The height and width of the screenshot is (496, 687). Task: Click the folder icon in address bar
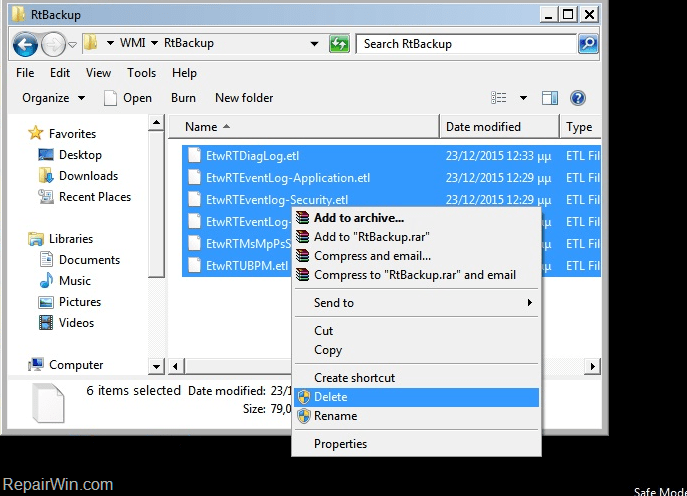(x=91, y=43)
